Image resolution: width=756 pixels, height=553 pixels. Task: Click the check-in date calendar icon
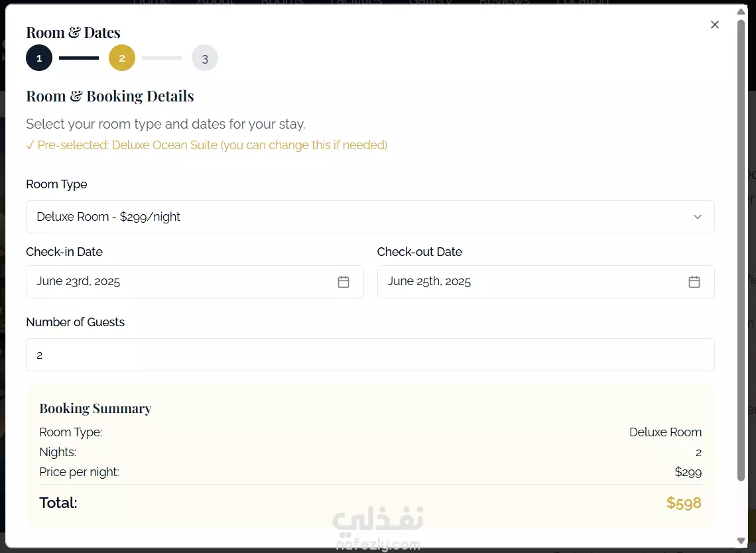[344, 282]
